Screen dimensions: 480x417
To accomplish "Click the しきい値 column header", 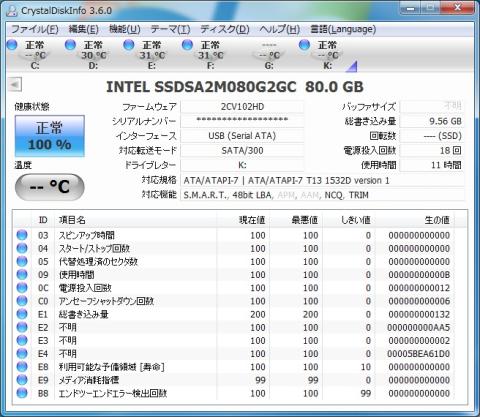I will click(x=349, y=220).
